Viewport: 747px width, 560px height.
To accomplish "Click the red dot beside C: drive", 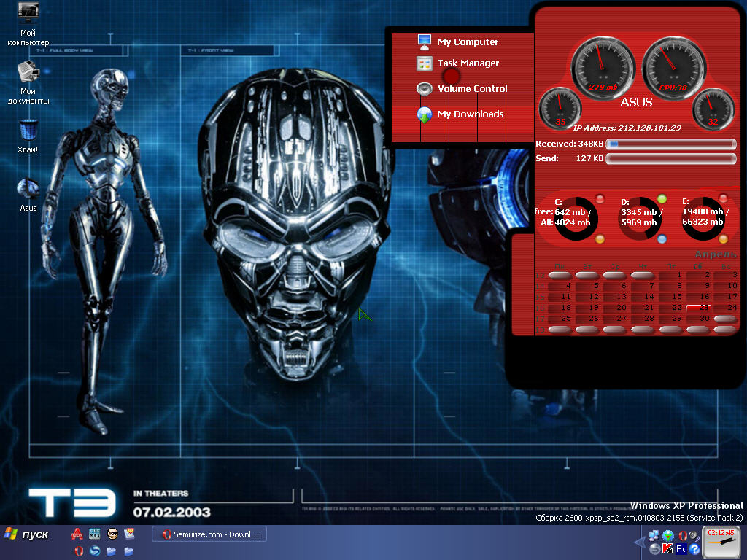I will (x=600, y=198).
